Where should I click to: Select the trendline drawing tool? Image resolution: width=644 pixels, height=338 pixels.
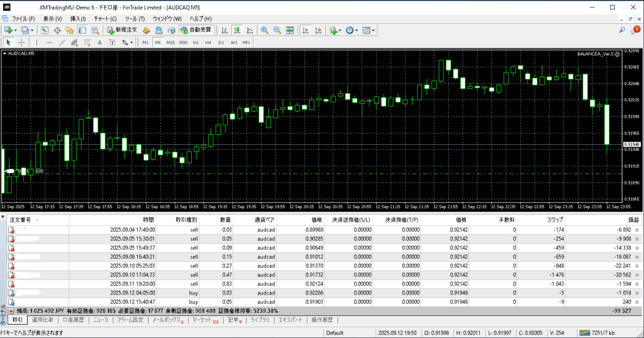62,42
